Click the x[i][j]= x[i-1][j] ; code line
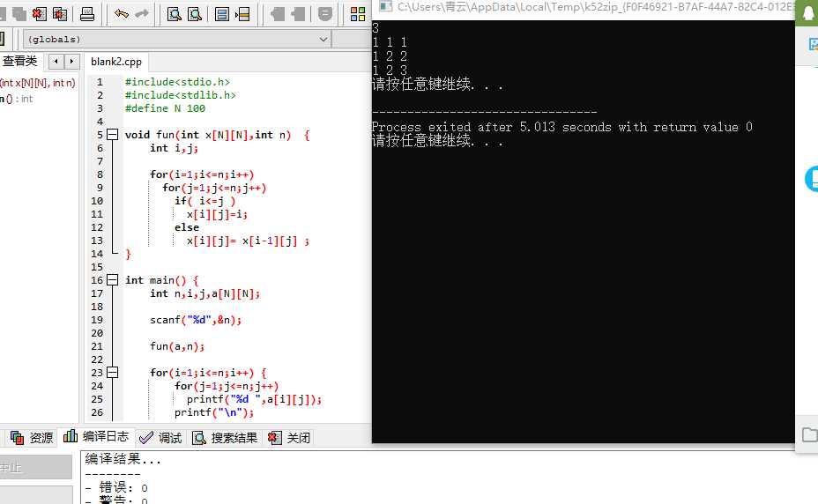Screen dimensions: 818x504 coord(248,241)
